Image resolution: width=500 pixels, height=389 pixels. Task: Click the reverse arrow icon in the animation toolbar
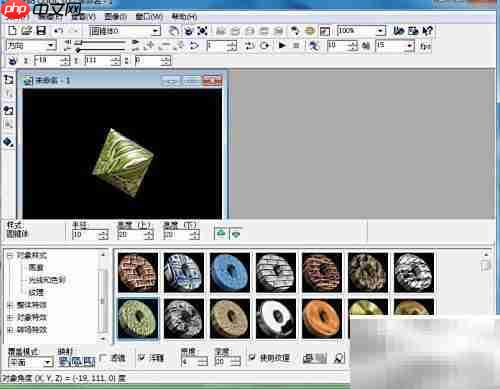pyautogui.click(x=194, y=45)
